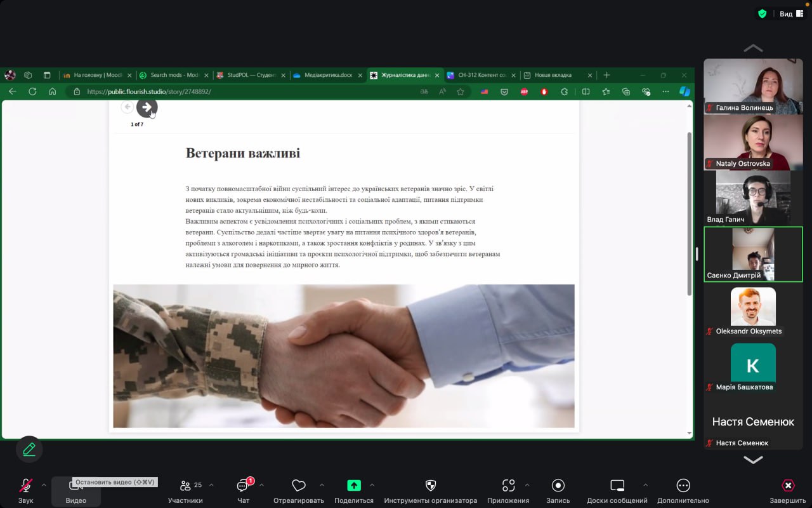
Task: Open the Whiteboards icon
Action: 617,486
